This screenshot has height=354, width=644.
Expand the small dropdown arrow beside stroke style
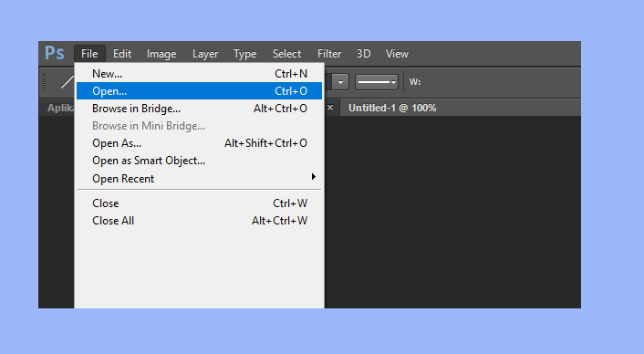340,82
